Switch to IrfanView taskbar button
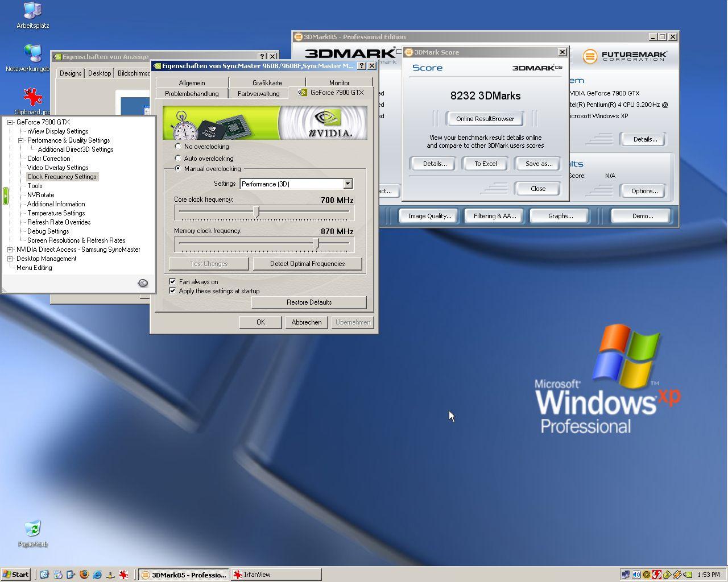 (276, 575)
